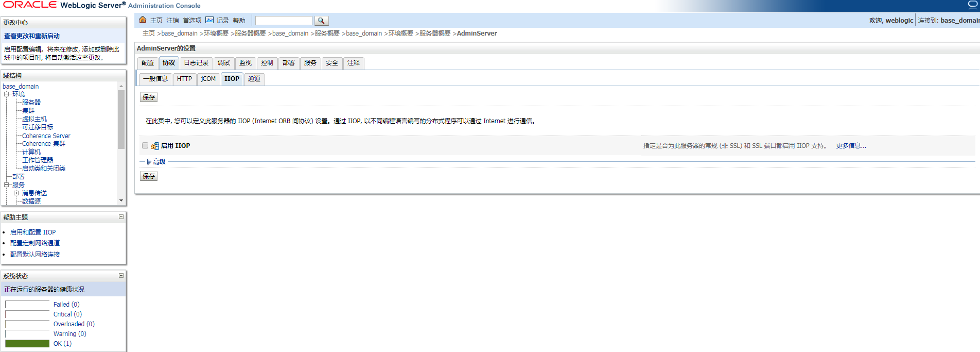Open help topic 启用和配置 IIOP
The height and width of the screenshot is (352, 980).
33,232
